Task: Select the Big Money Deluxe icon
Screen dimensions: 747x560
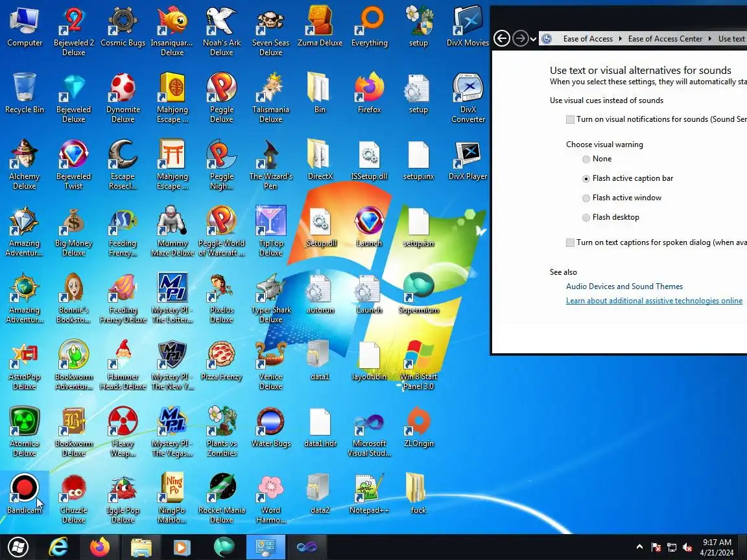Action: pos(73,231)
